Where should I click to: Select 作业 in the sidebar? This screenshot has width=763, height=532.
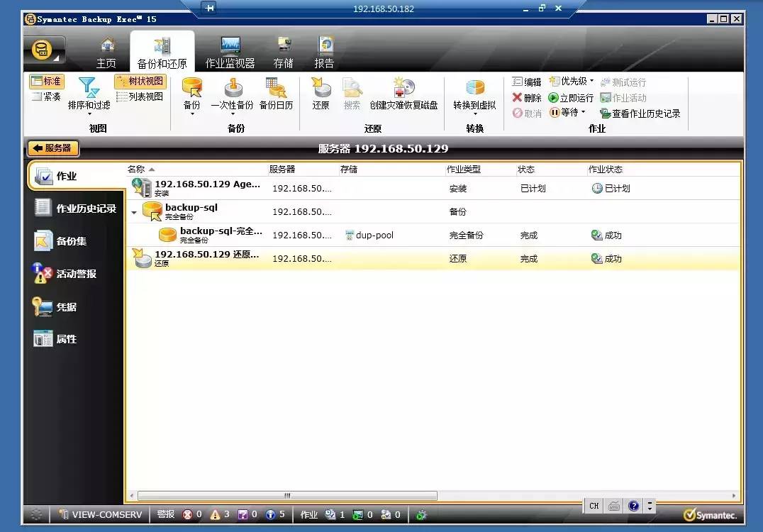pyautogui.click(x=75, y=176)
